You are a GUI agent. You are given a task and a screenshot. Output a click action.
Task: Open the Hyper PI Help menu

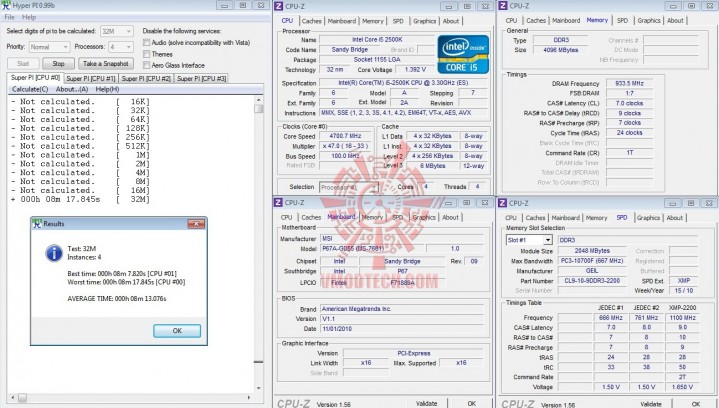29,17
